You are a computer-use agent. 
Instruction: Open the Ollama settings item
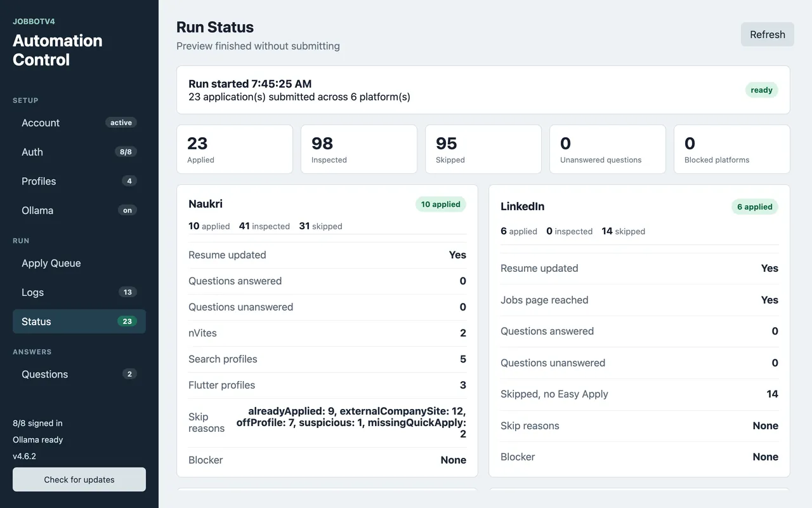tap(79, 210)
